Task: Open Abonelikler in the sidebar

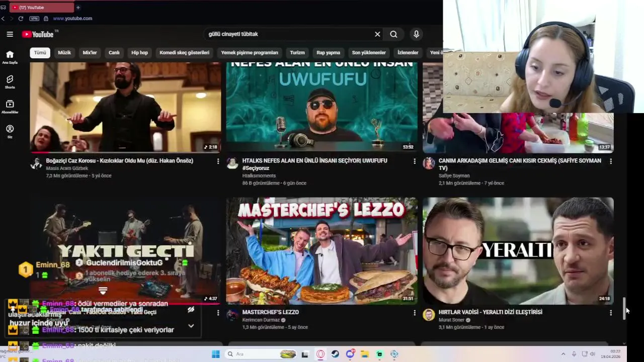Action: click(x=10, y=107)
